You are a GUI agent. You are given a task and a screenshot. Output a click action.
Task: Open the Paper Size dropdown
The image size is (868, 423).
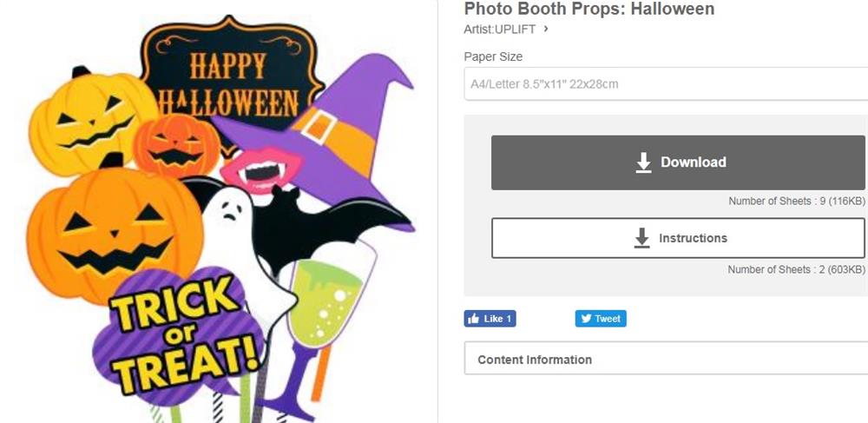665,84
